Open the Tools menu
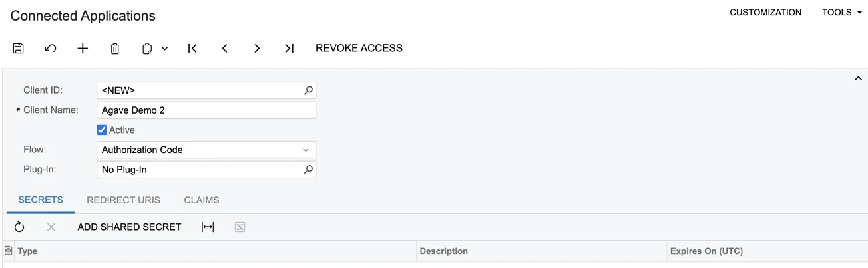868x268 pixels. 842,12
